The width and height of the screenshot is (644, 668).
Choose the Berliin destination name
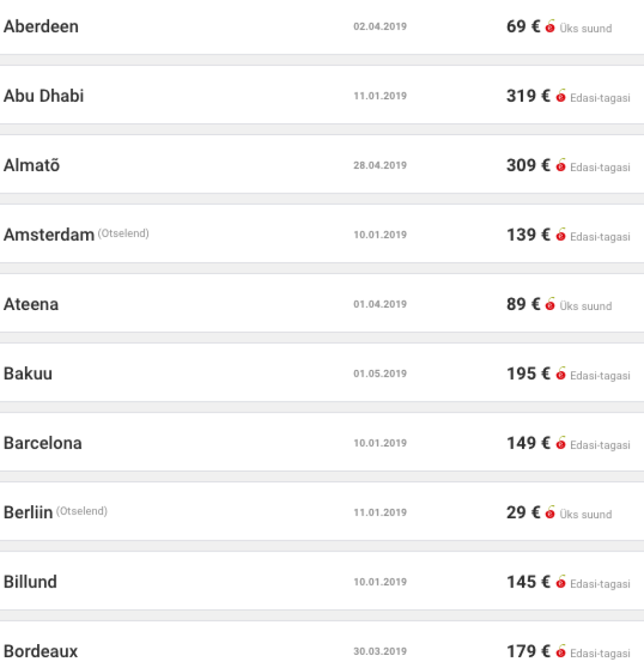pos(28,513)
